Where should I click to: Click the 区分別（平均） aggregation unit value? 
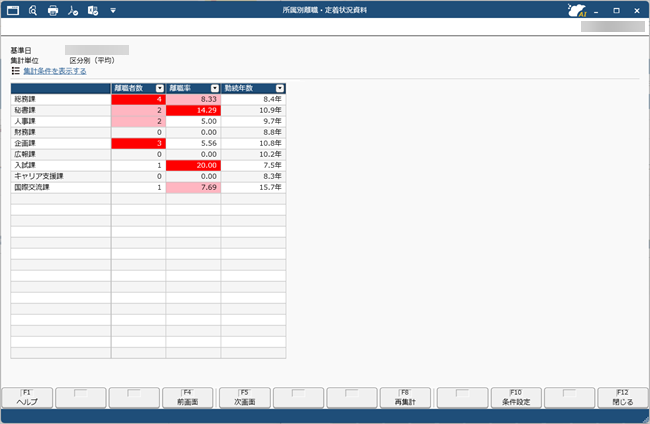coord(92,61)
